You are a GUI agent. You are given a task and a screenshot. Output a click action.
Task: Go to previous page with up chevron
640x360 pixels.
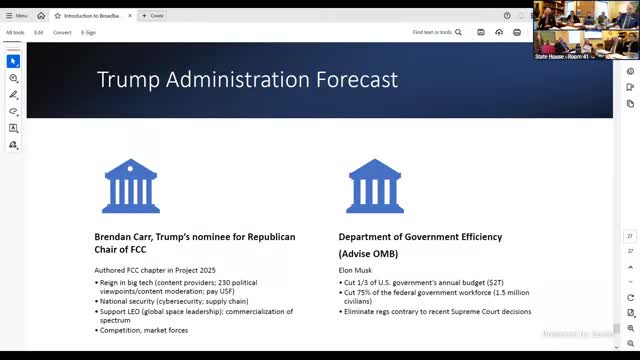click(630, 267)
